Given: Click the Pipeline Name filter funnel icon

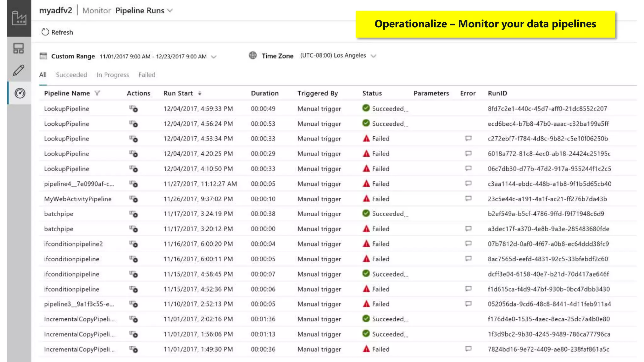Looking at the screenshot, I should point(97,93).
